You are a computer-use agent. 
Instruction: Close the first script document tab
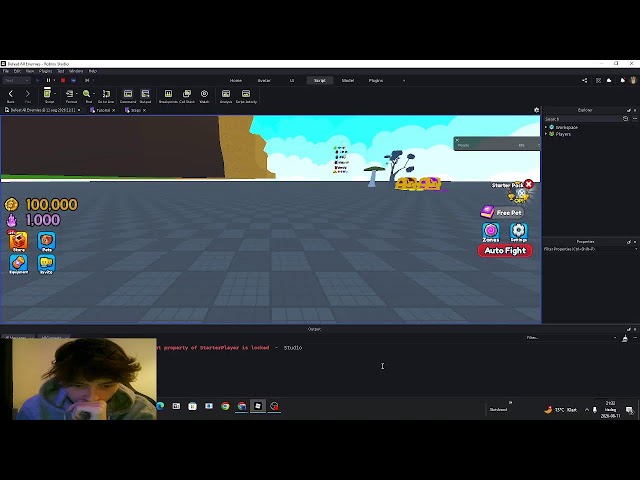point(113,110)
